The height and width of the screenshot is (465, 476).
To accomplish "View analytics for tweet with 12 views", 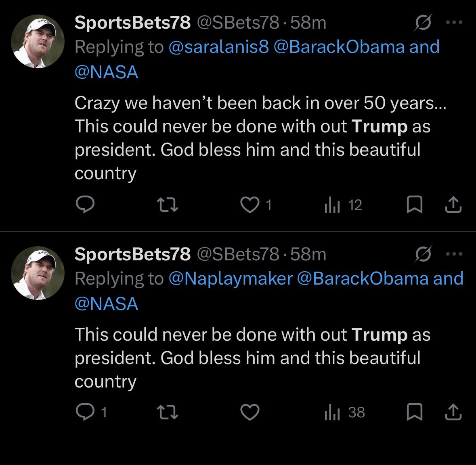I will [332, 205].
